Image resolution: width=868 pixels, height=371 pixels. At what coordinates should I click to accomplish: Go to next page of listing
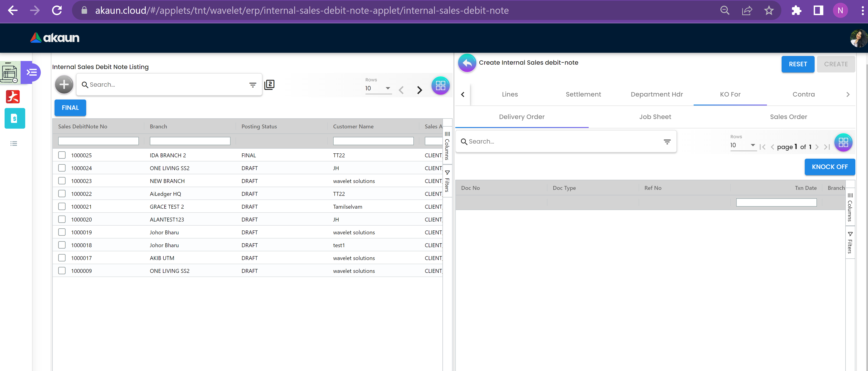coord(419,90)
